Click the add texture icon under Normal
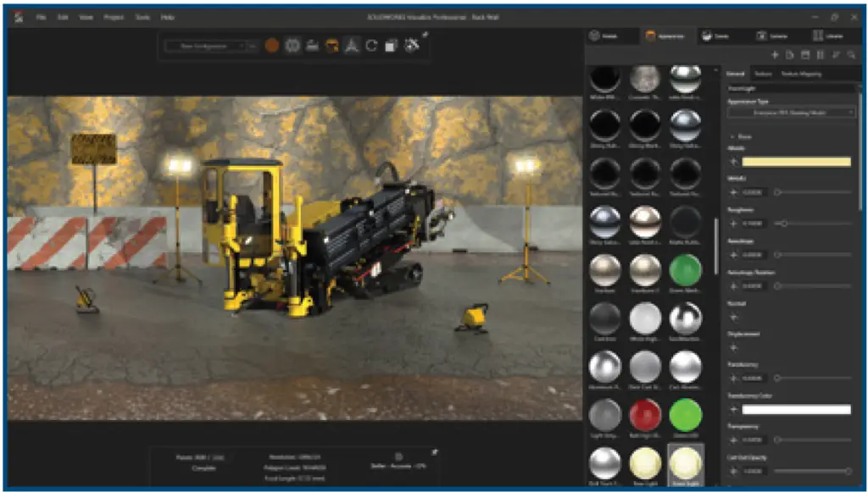This screenshot has width=868, height=492. click(x=734, y=318)
